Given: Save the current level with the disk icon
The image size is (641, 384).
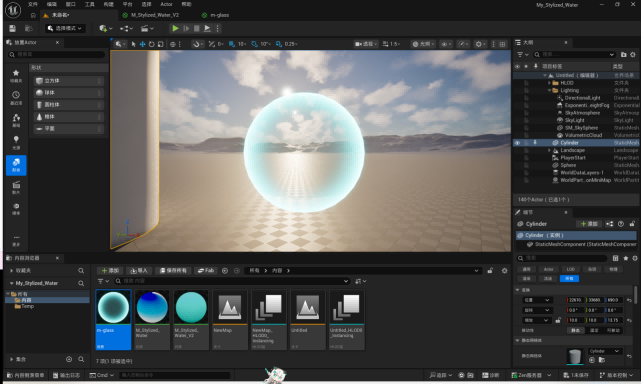Looking at the screenshot, I should 12,28.
